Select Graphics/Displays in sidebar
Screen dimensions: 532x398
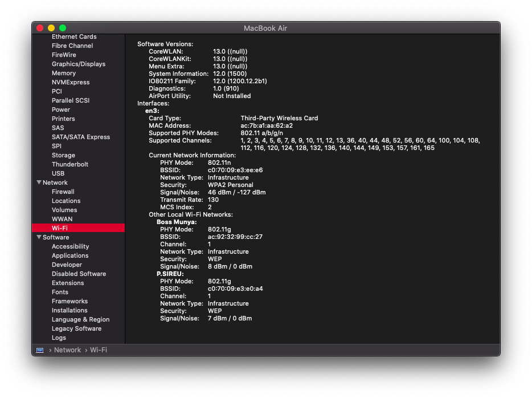pos(79,64)
